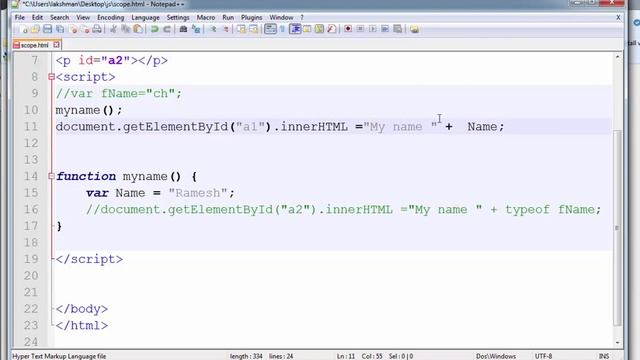
Task: Print the file using the Print icon
Action: point(97,29)
